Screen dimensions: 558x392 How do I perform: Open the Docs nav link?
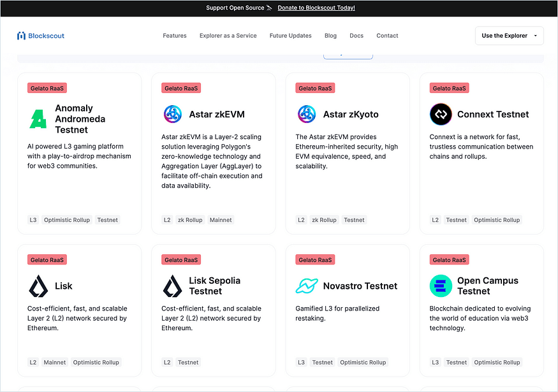click(x=356, y=36)
